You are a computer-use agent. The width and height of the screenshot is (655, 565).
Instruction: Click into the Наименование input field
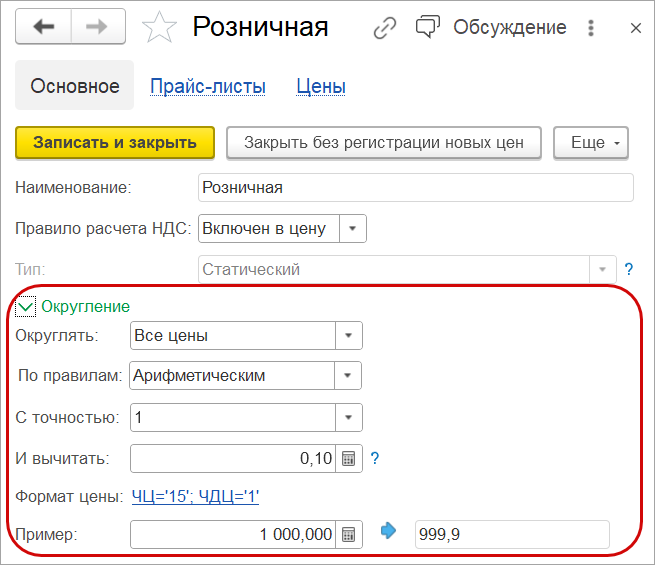tap(416, 187)
